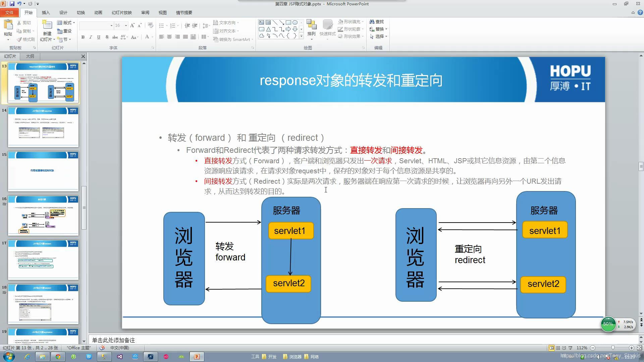Expand the shapes gallery more arrow

[x=301, y=36]
